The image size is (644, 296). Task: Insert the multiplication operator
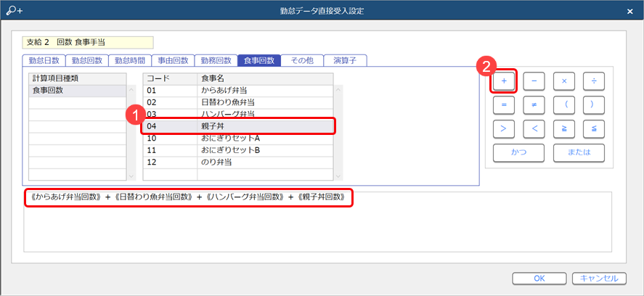(x=564, y=81)
